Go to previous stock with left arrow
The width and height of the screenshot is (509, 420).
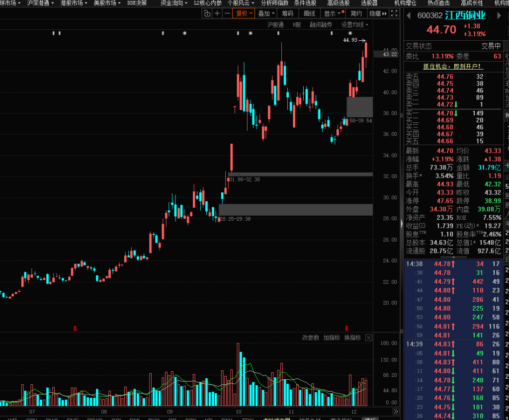(x=409, y=15)
